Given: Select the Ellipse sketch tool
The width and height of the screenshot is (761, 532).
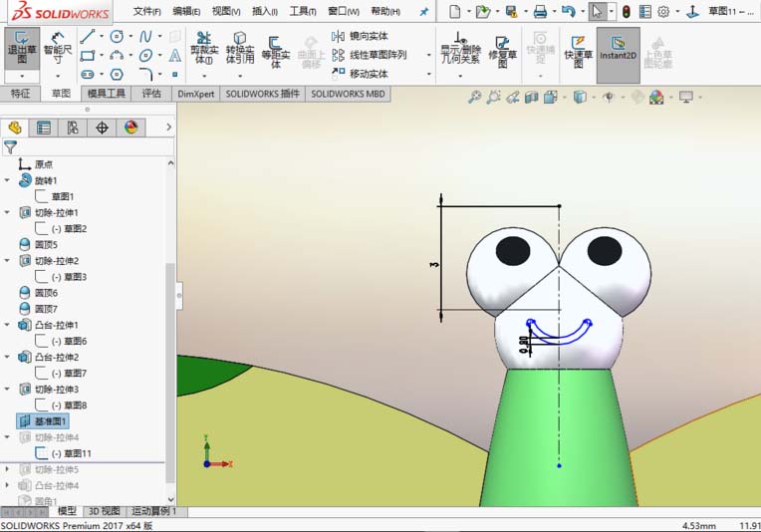Looking at the screenshot, I should click(145, 56).
